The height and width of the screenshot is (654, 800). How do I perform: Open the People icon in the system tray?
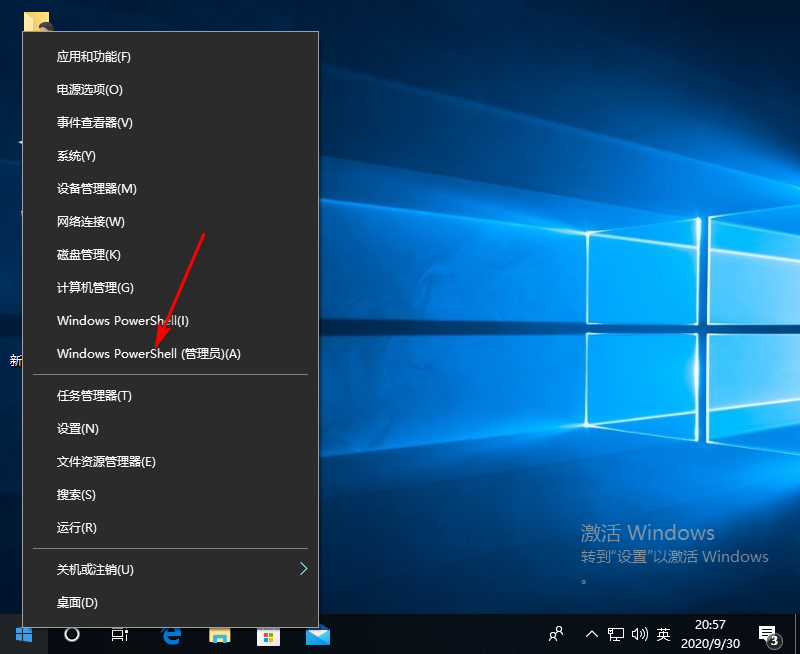pyautogui.click(x=556, y=634)
